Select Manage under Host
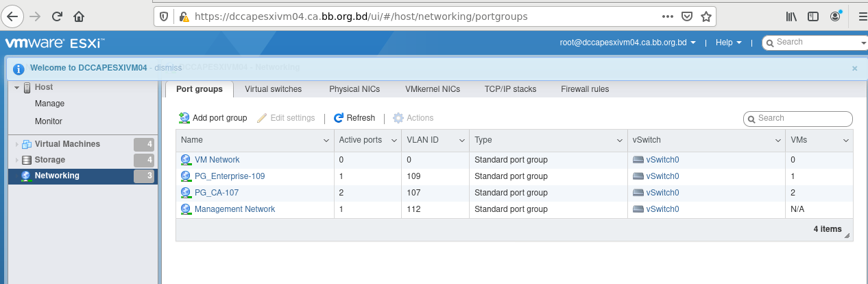The width and height of the screenshot is (868, 284). pos(49,104)
